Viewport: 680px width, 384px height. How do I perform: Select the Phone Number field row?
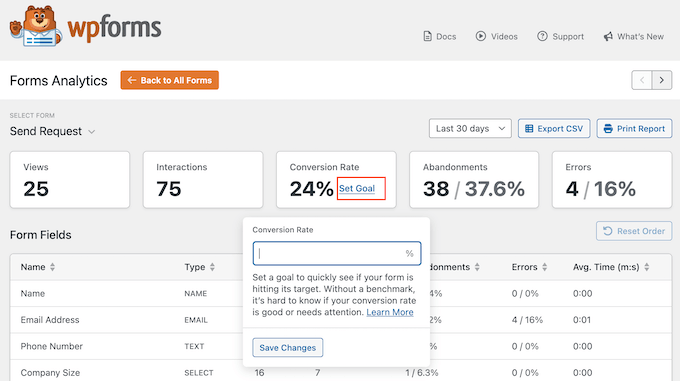point(340,346)
